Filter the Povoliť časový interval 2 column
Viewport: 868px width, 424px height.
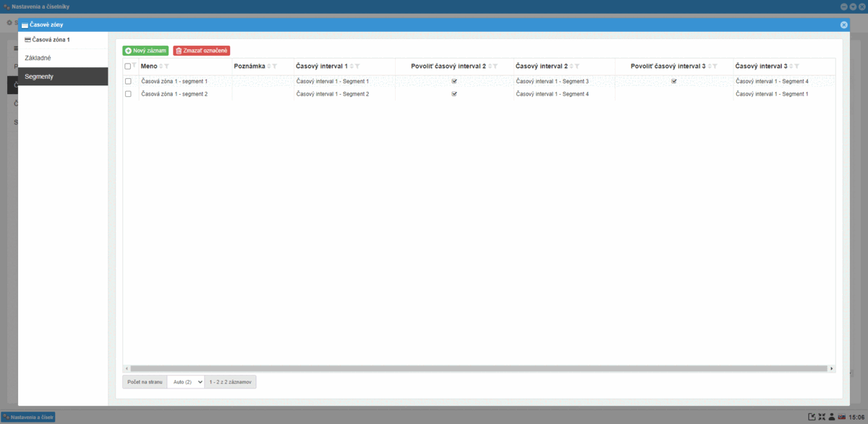tap(495, 66)
